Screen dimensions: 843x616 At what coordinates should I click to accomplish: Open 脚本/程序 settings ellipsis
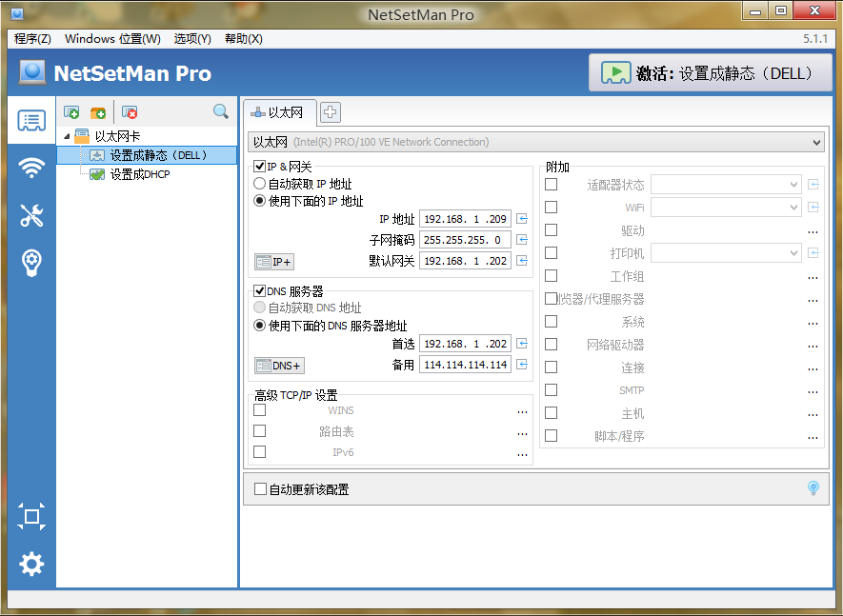point(813,438)
